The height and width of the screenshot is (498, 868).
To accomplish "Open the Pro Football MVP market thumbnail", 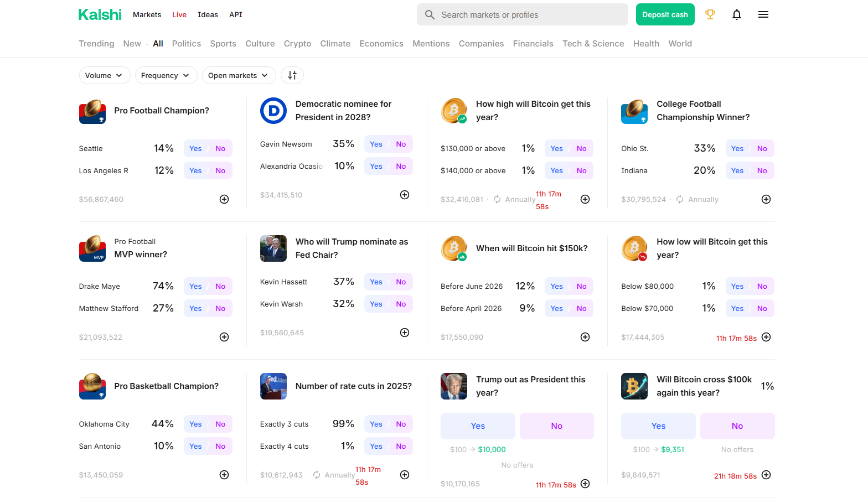I will 92,248.
